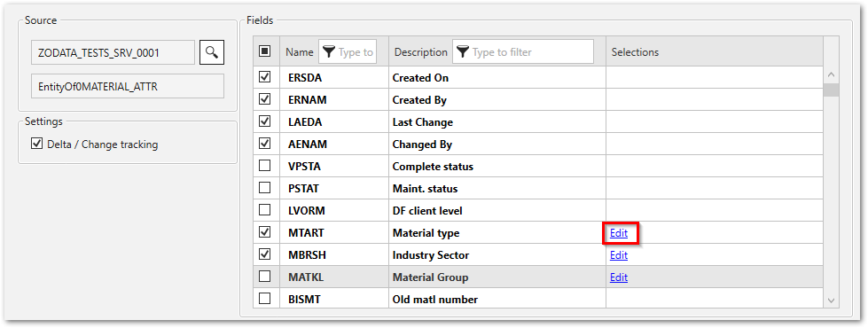Select the LVORM name cell
The image size is (868, 328).
point(333,211)
